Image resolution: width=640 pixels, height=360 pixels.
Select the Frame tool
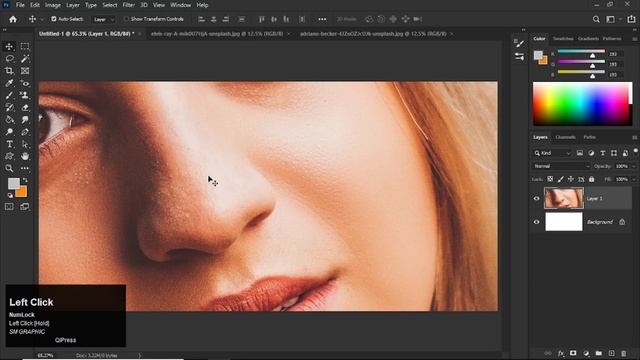(25, 71)
